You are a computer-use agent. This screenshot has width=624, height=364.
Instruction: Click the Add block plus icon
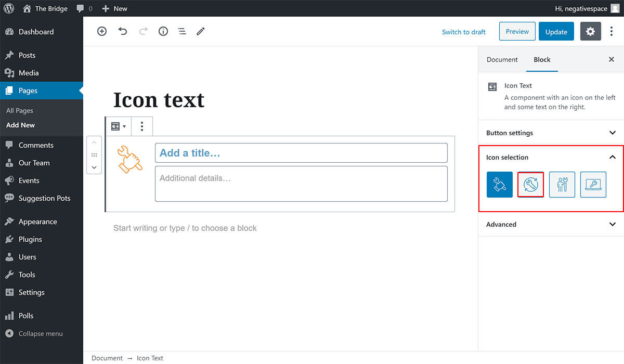click(x=102, y=31)
